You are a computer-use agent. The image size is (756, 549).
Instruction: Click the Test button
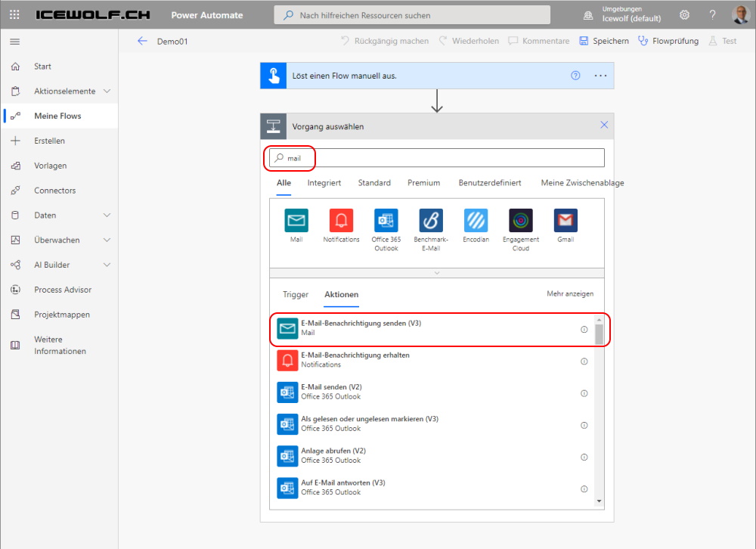click(x=723, y=41)
